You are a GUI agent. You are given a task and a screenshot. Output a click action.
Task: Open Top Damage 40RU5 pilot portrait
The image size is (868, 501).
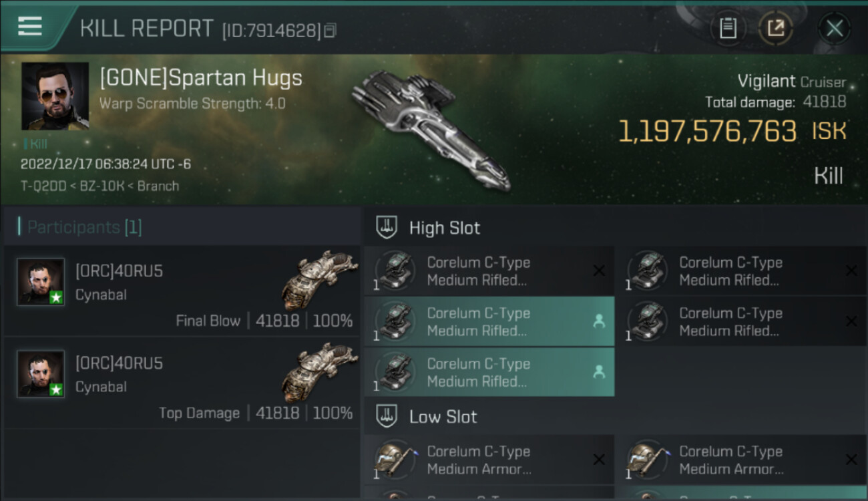[41, 374]
